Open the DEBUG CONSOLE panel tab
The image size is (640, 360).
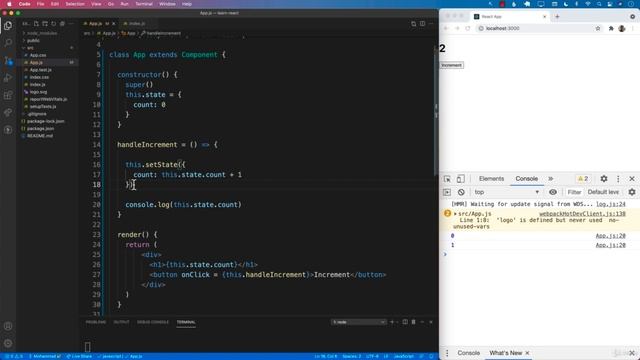[153, 322]
